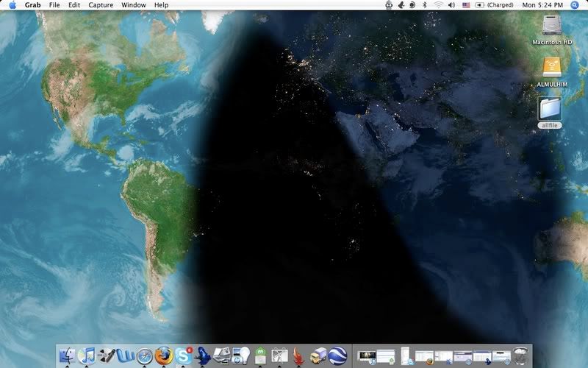Screen dimensions: 588x368
Task: Open the US flag input source menu
Action: click(466, 5)
